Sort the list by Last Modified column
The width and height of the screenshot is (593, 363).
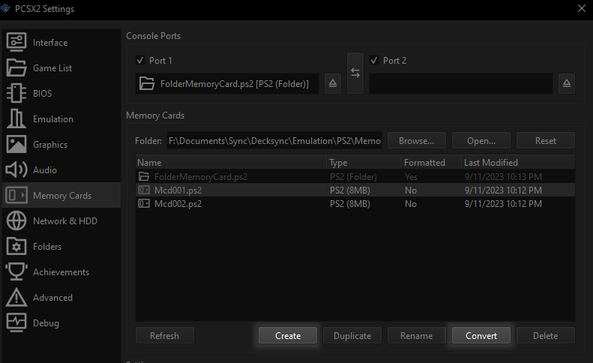[518, 163]
